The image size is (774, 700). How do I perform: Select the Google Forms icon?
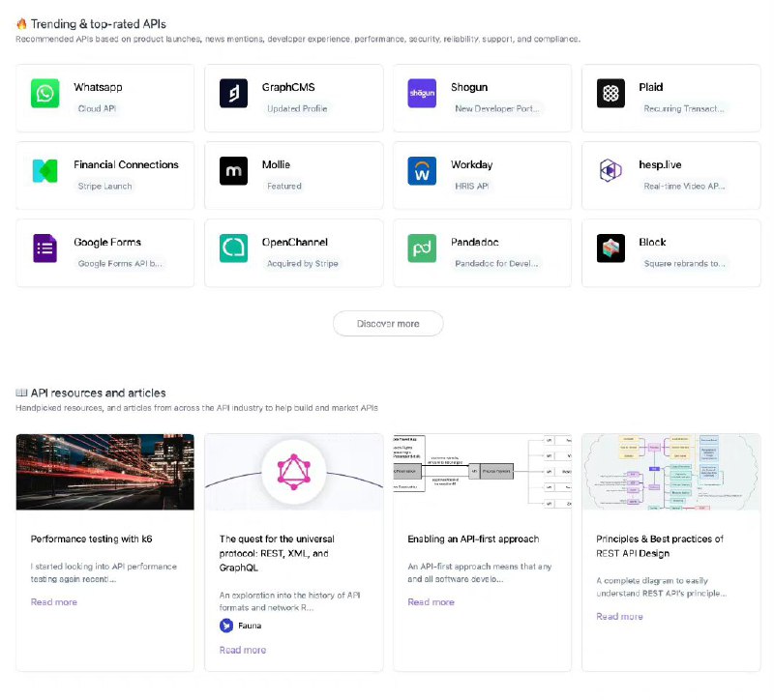(x=45, y=249)
